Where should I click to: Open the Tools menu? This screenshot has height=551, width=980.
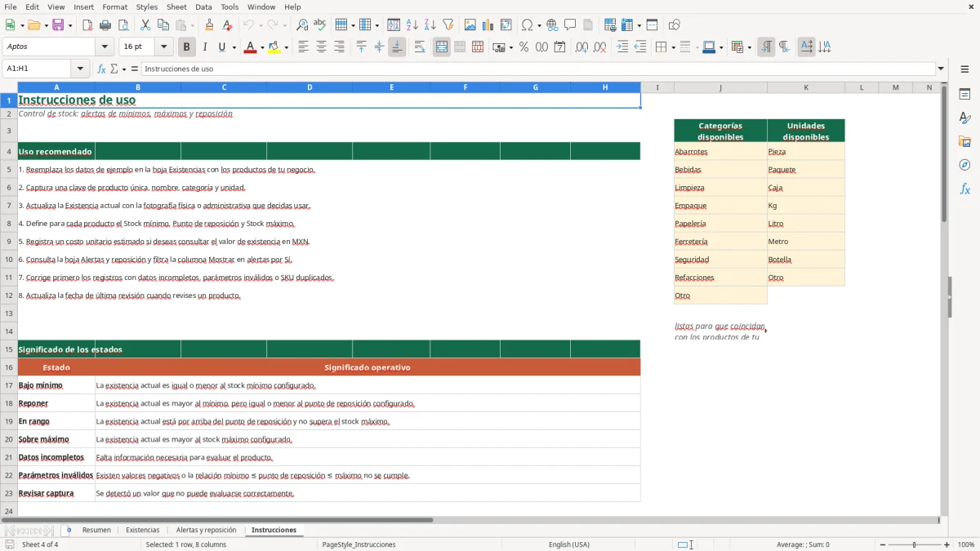click(229, 7)
